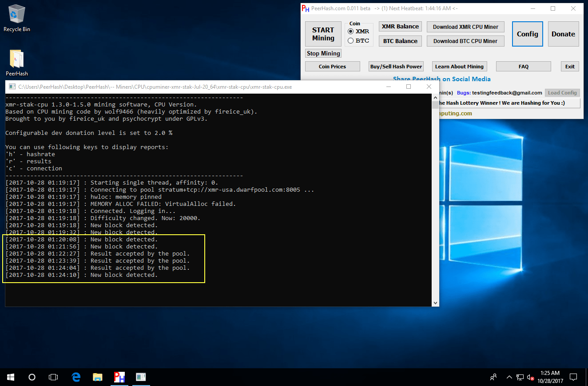Click the Donate button

click(x=563, y=34)
